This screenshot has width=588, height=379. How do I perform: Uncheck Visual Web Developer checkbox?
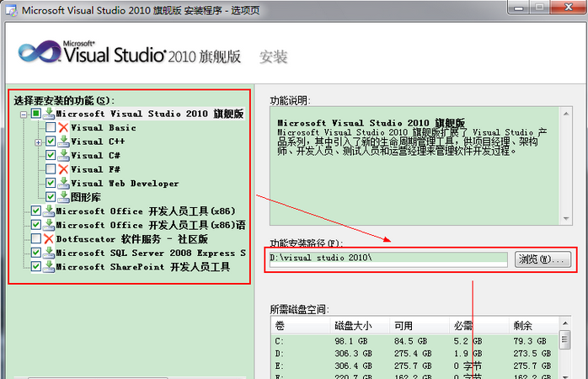point(51,183)
